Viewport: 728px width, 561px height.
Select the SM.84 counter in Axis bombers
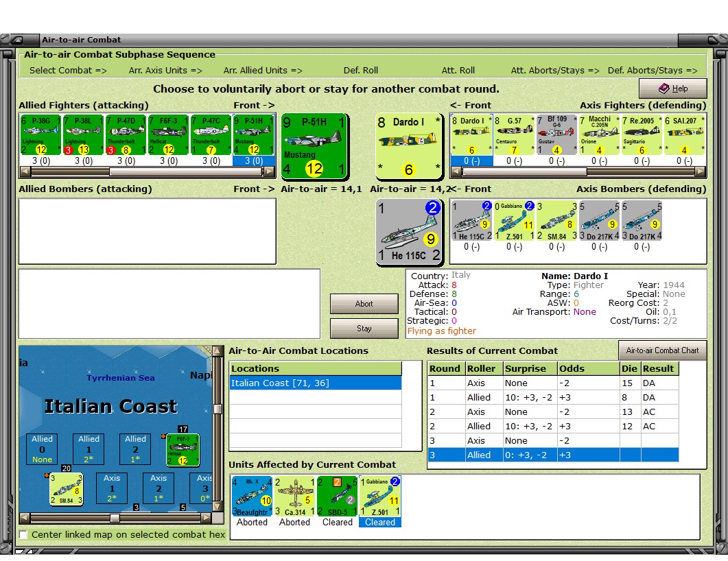[x=556, y=221]
